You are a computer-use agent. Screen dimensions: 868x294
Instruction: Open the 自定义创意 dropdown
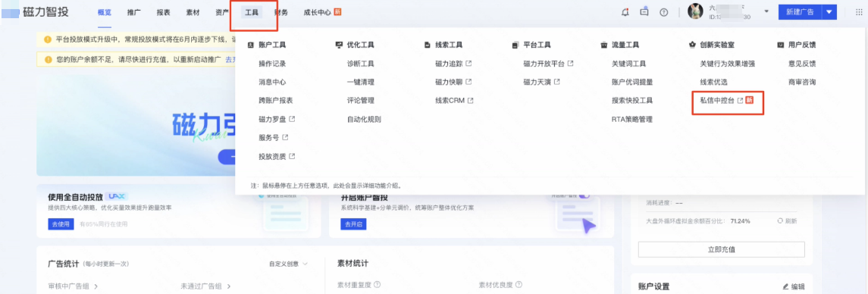click(x=288, y=264)
